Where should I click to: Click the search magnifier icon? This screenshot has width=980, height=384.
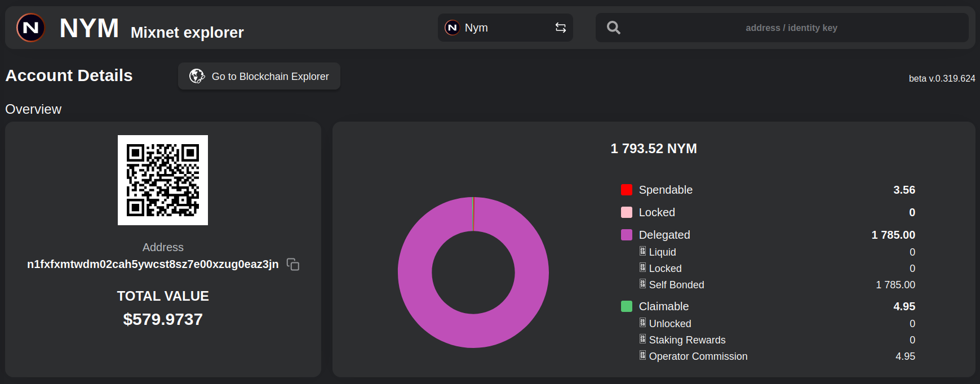(614, 28)
